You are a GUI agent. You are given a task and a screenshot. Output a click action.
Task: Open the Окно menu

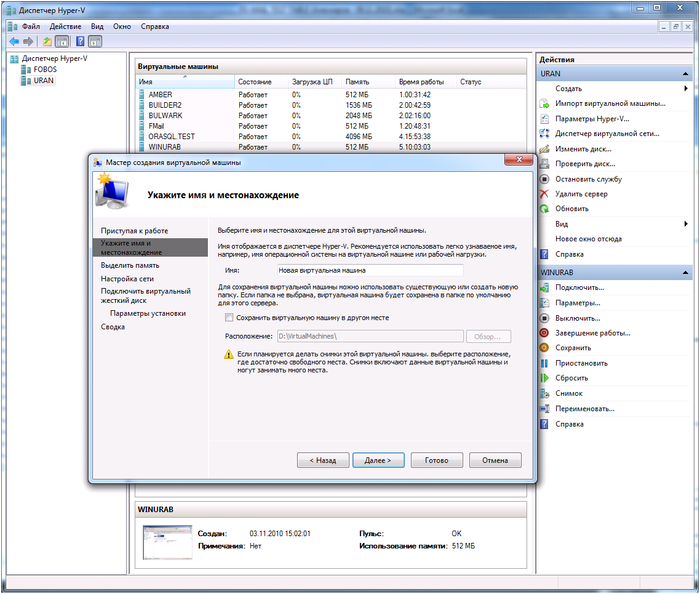click(x=122, y=26)
